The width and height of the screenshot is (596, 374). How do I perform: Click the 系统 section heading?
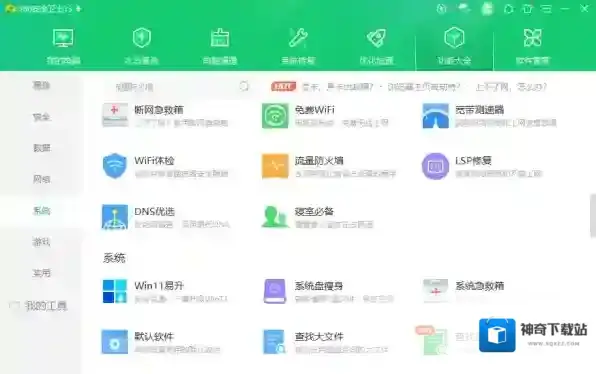[114, 258]
